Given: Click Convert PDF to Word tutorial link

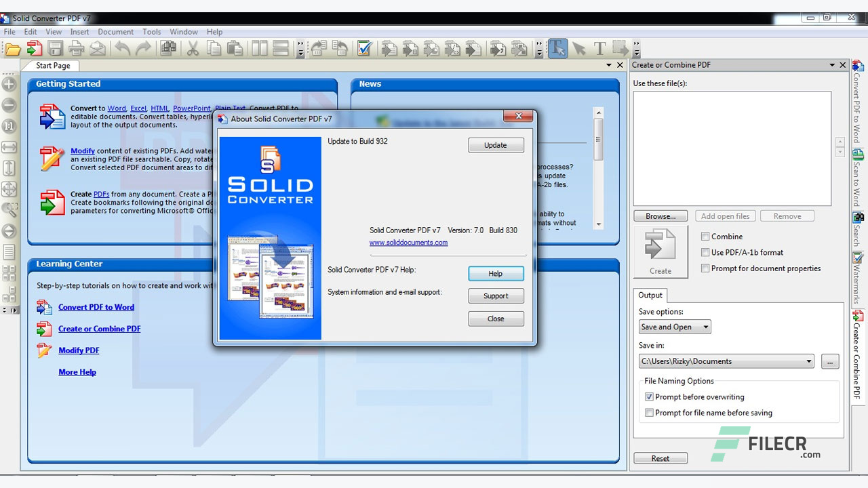Looking at the screenshot, I should coord(96,307).
